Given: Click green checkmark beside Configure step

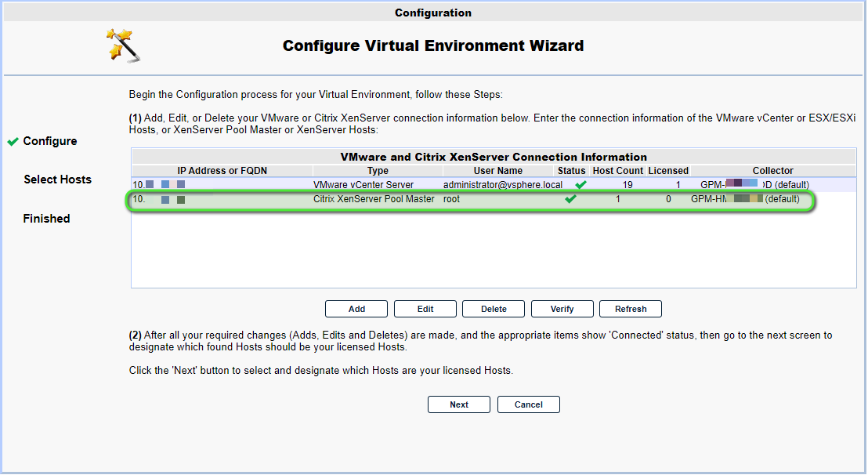Looking at the screenshot, I should pos(13,142).
